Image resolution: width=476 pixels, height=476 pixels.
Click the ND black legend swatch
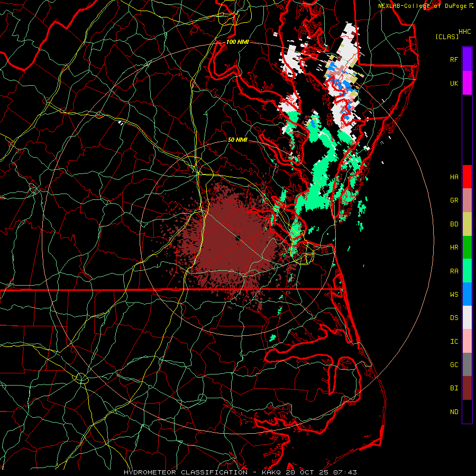click(467, 411)
